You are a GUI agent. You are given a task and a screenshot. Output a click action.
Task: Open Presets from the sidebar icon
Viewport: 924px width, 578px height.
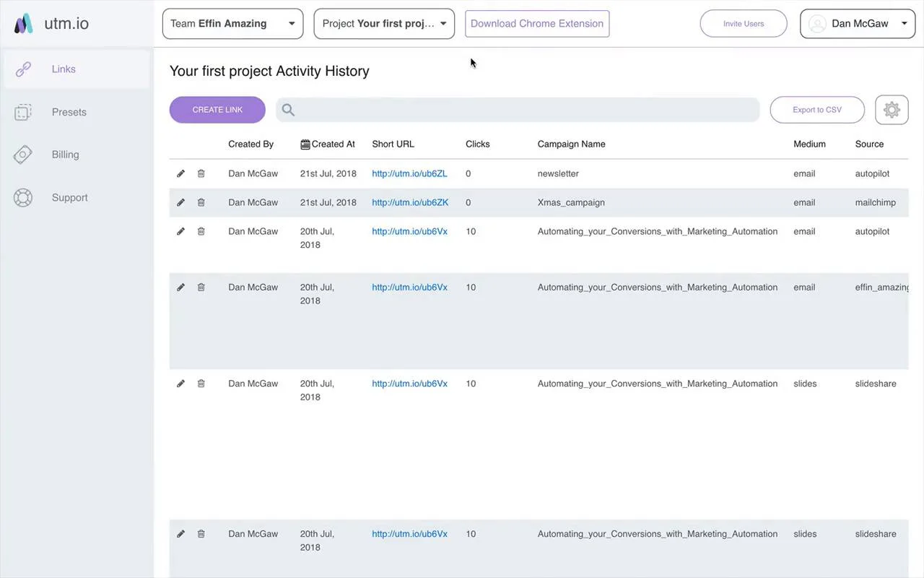coord(23,112)
